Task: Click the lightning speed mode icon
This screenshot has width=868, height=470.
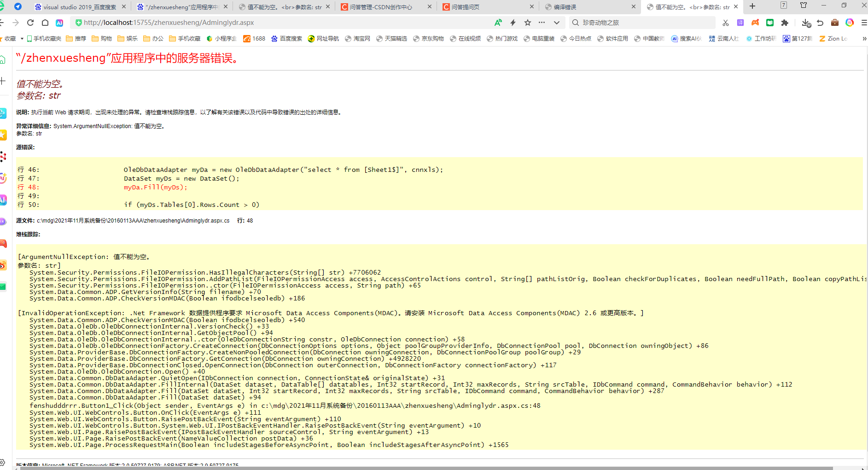Action: point(513,23)
